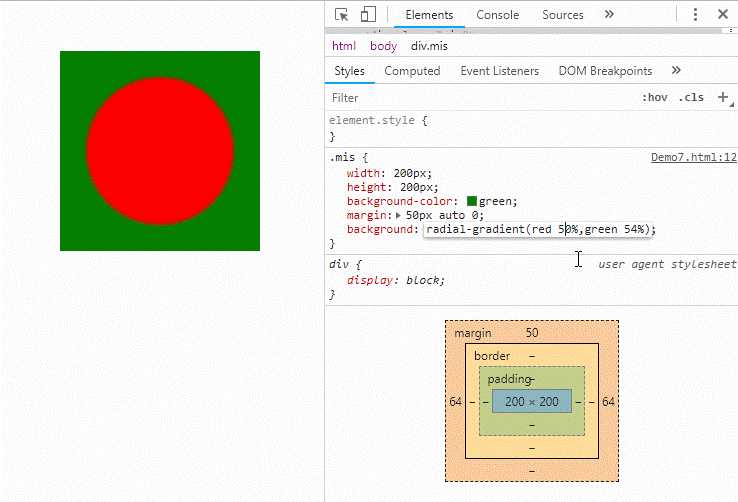Open the Sources tab
Viewport: 738px width, 502px height.
(562, 15)
